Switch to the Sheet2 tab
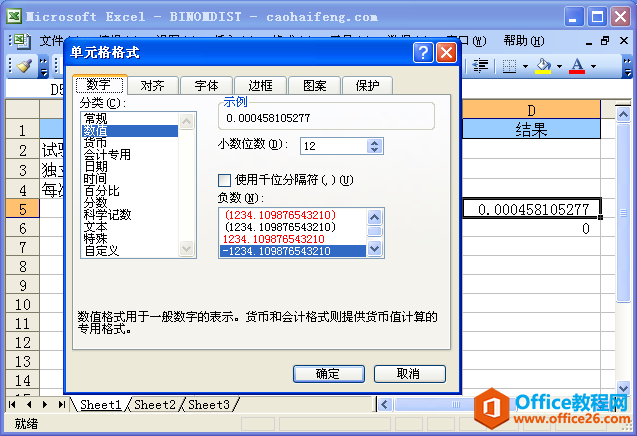Viewport: 637px width, 436px height. 155,405
